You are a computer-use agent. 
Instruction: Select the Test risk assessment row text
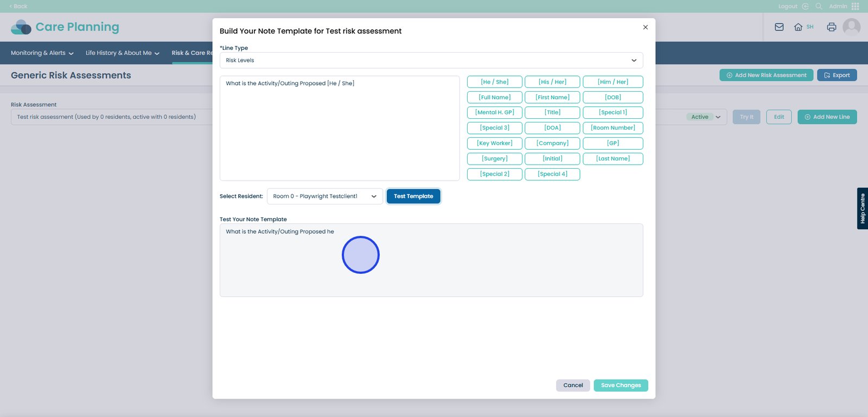pos(106,117)
